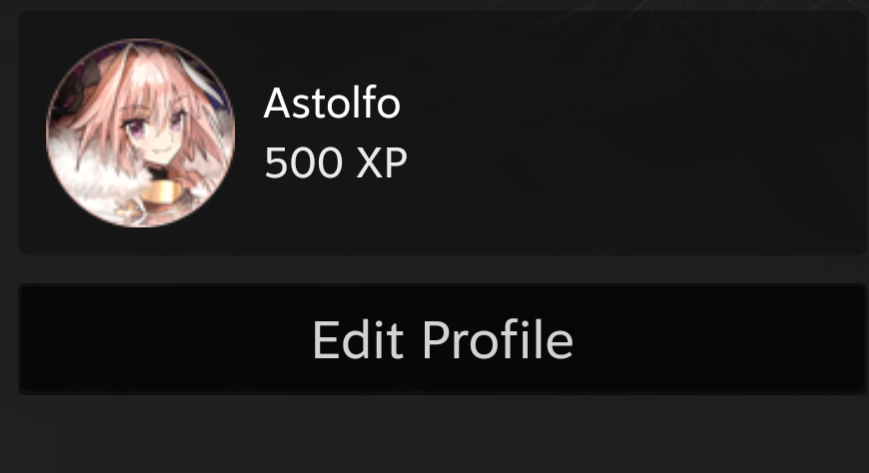Open the Astolfo profile avatar
The height and width of the screenshot is (473, 869).
141,133
